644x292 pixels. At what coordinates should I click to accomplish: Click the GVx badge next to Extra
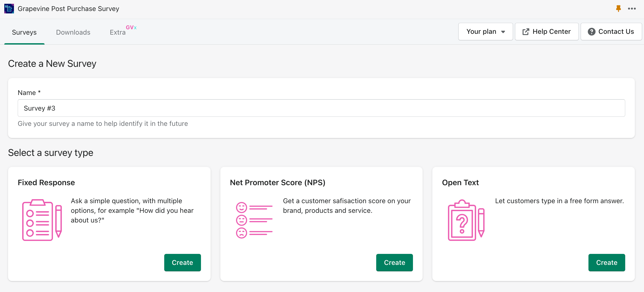point(131,27)
